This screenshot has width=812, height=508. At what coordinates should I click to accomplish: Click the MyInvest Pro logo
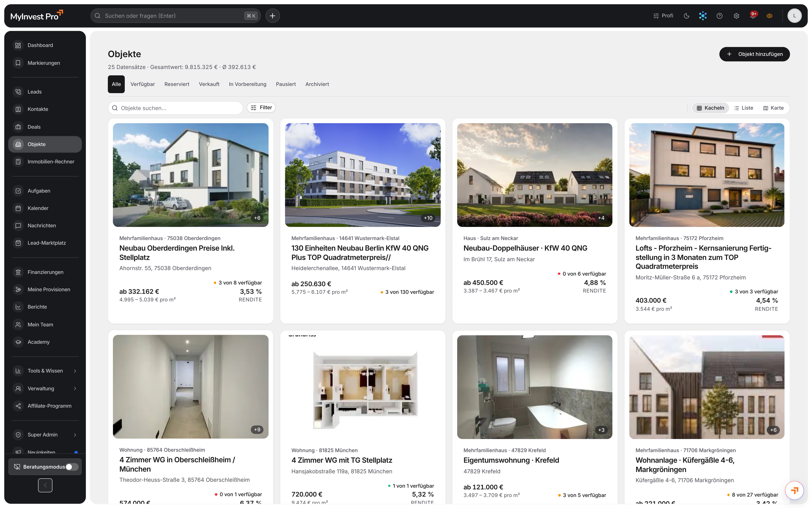coord(37,15)
